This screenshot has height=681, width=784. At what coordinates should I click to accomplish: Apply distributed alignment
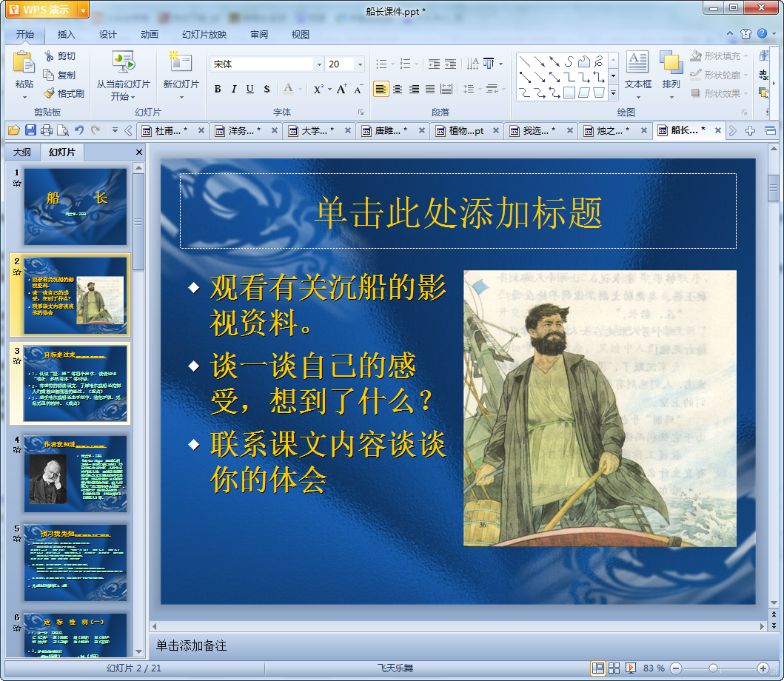point(446,89)
